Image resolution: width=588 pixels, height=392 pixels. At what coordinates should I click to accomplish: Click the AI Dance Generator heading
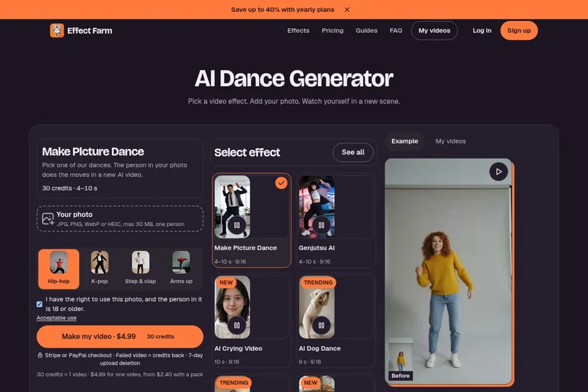click(294, 78)
